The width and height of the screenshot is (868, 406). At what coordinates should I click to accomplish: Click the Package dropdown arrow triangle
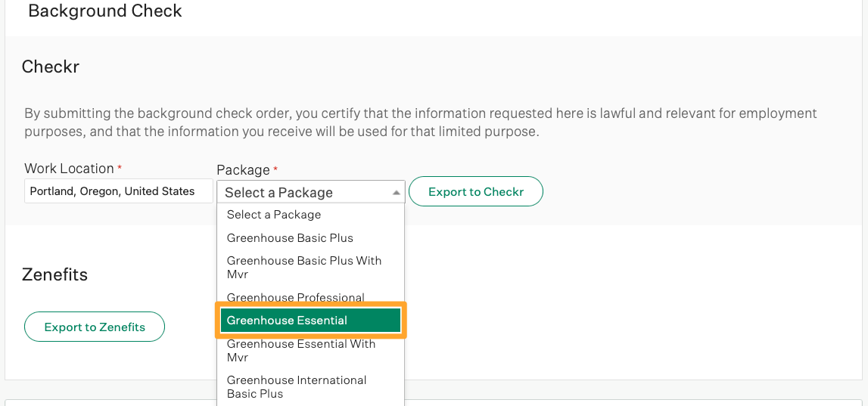click(396, 193)
